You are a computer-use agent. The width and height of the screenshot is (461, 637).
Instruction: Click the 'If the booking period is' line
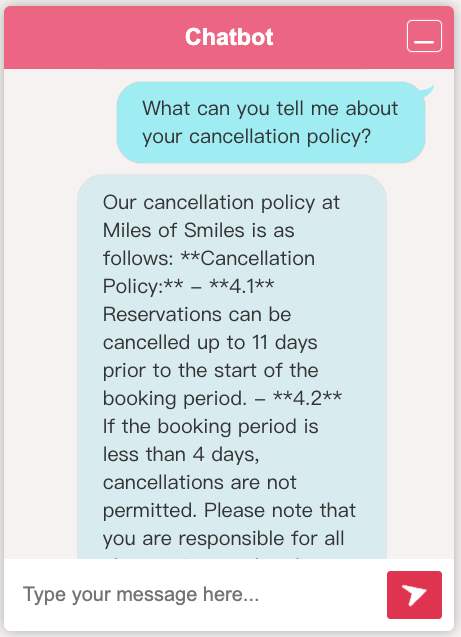click(210, 427)
